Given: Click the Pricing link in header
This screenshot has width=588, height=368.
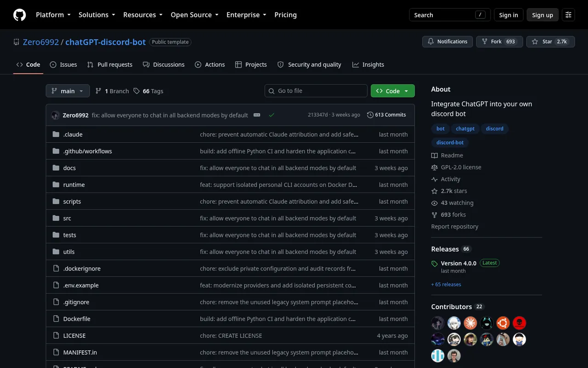Looking at the screenshot, I should (x=285, y=15).
